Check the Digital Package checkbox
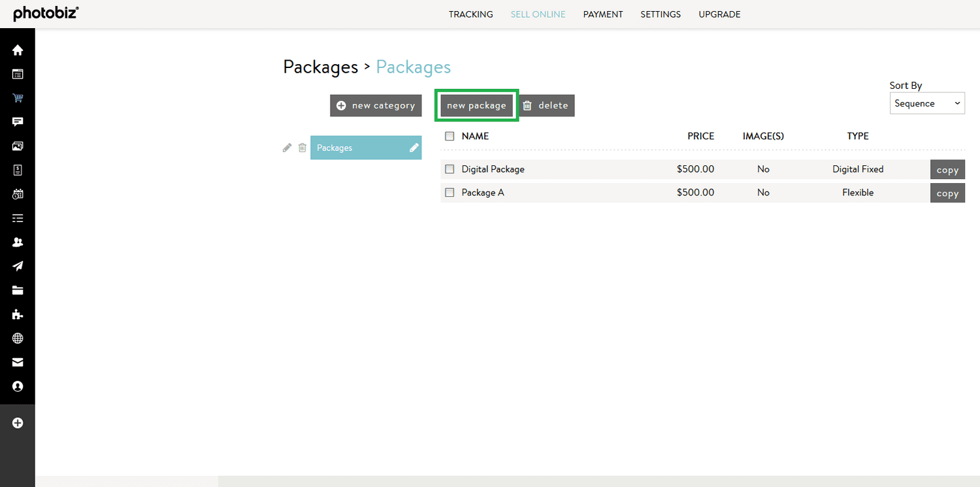Screen dimensions: 980x487 (x=449, y=169)
